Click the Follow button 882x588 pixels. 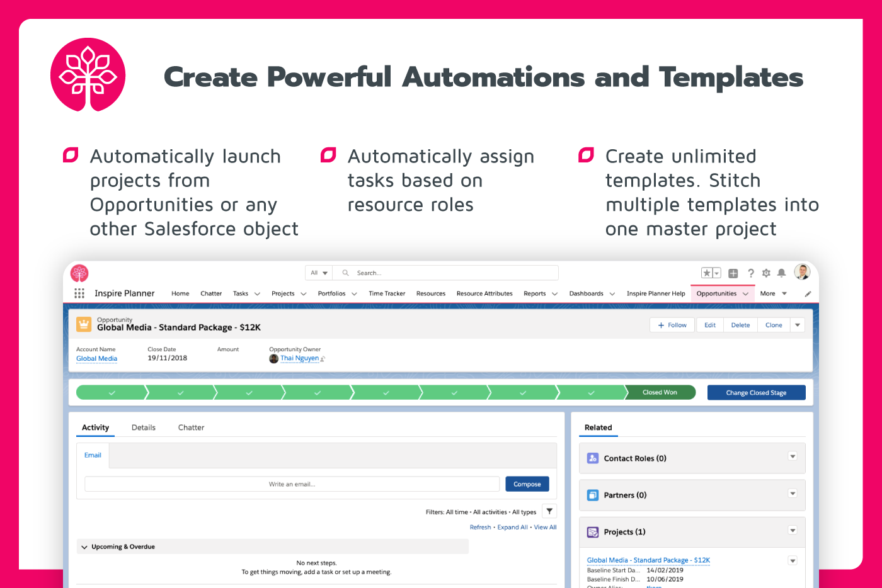tap(672, 325)
